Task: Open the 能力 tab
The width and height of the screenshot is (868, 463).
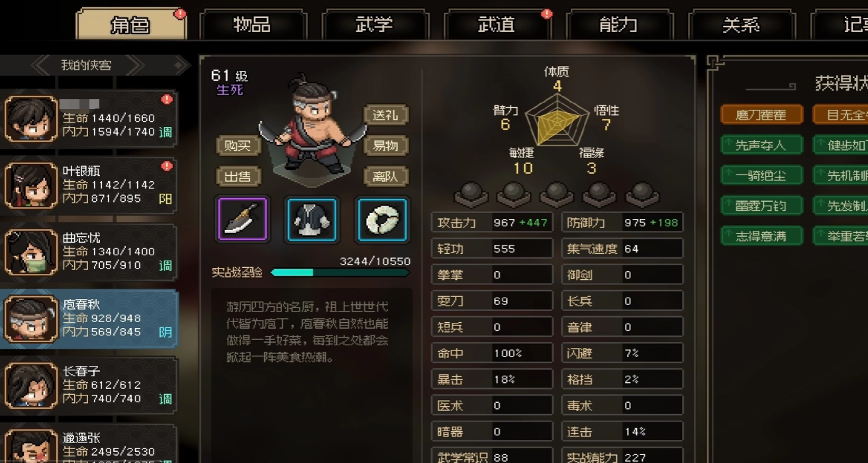Action: pyautogui.click(x=618, y=25)
